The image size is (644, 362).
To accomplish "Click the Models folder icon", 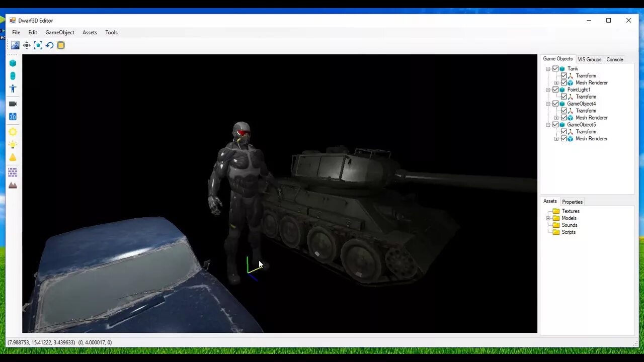I will 556,218.
